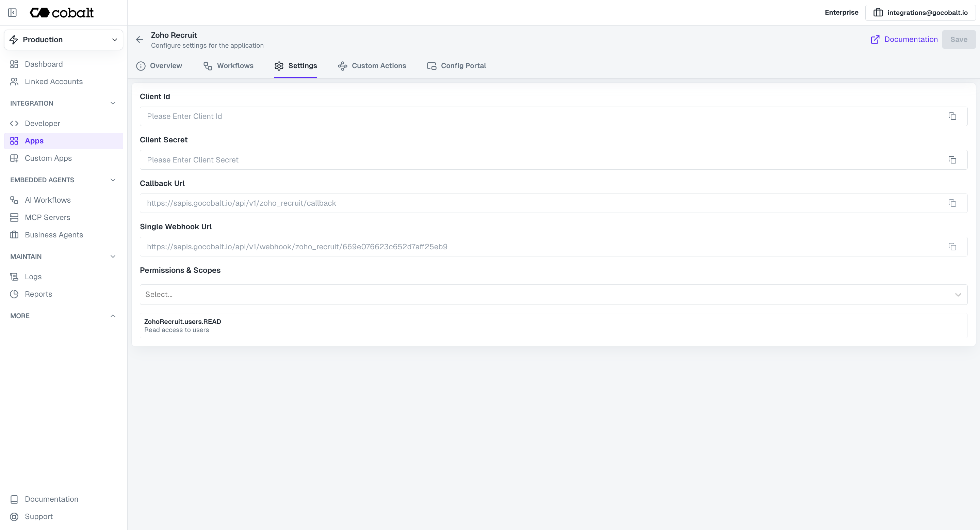Switch to the Workflows tab

coord(235,65)
